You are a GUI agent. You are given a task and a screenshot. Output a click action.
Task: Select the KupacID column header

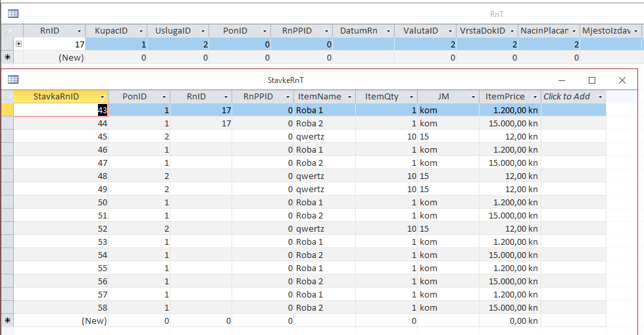[x=116, y=31]
